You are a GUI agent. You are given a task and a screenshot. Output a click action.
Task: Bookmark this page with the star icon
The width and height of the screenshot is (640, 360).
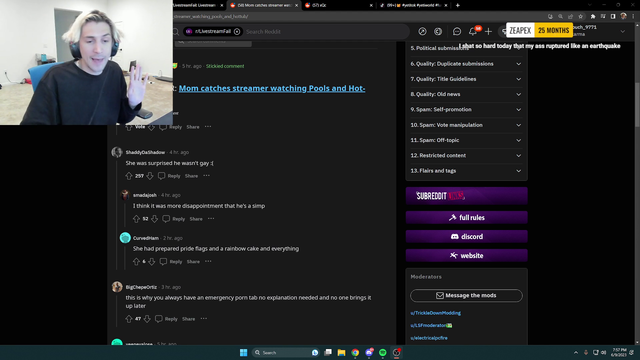click(x=580, y=16)
